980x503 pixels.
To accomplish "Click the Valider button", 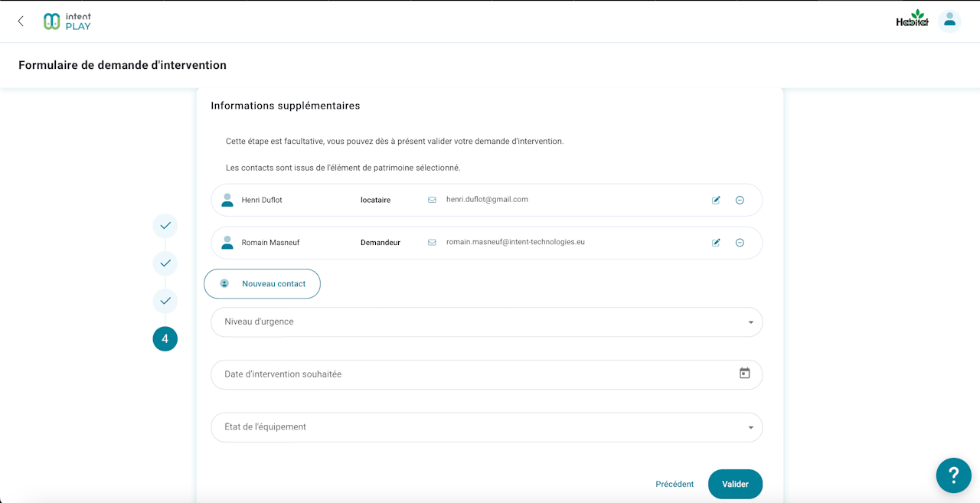I will (x=735, y=484).
